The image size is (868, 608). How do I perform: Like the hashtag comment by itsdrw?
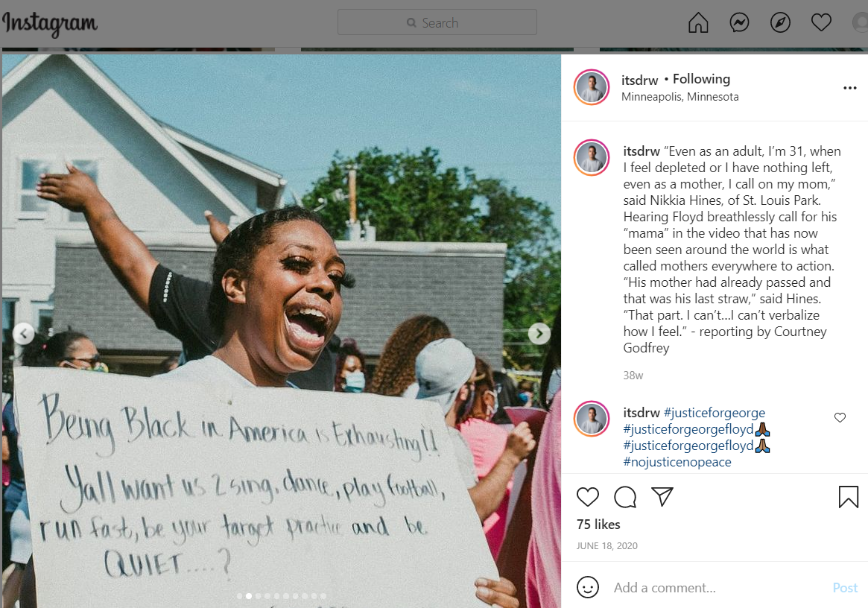coord(840,417)
